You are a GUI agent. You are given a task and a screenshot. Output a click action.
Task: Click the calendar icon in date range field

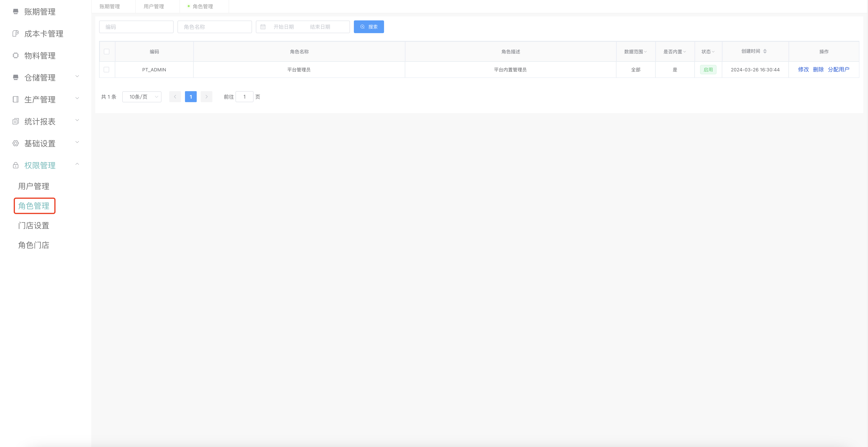263,27
